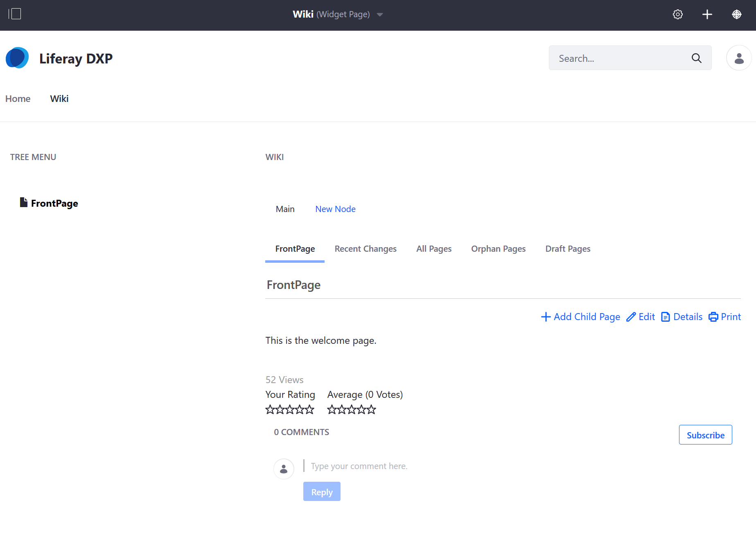Toggle the product menu sidebar icon

tap(15, 14)
